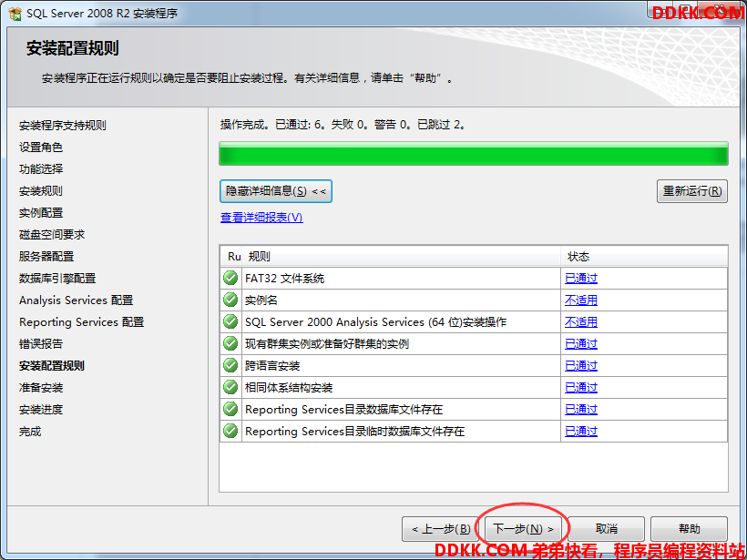Collapse details with 隐藏详细信息(S) button
This screenshot has height=560, width=747.
276,191
